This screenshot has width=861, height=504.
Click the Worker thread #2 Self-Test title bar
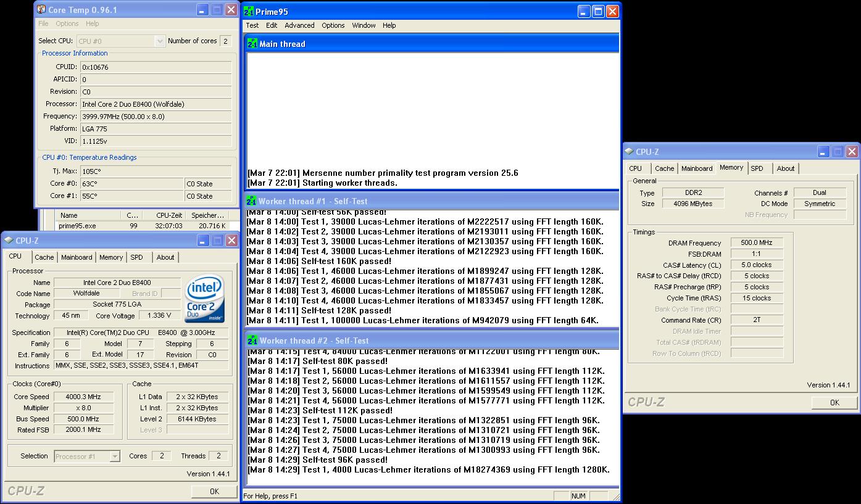pyautogui.click(x=432, y=341)
